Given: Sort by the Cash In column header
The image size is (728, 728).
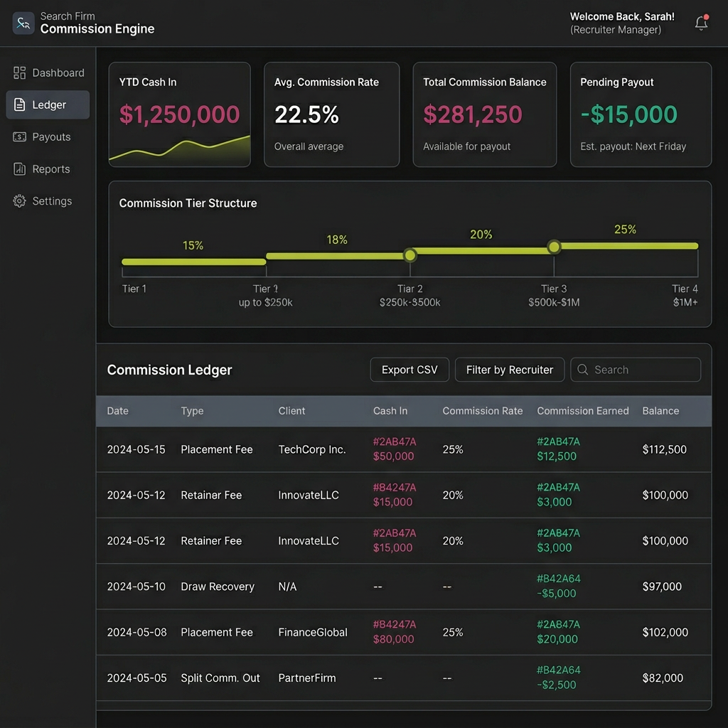Looking at the screenshot, I should tap(390, 411).
